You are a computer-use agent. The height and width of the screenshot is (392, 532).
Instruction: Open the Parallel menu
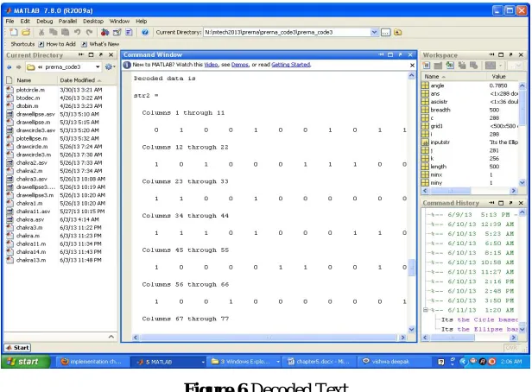[x=67, y=21]
